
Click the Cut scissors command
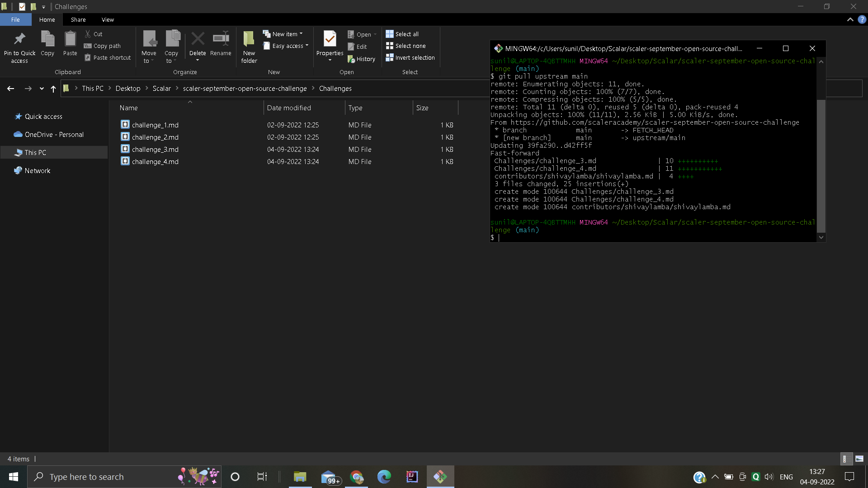[x=94, y=34]
